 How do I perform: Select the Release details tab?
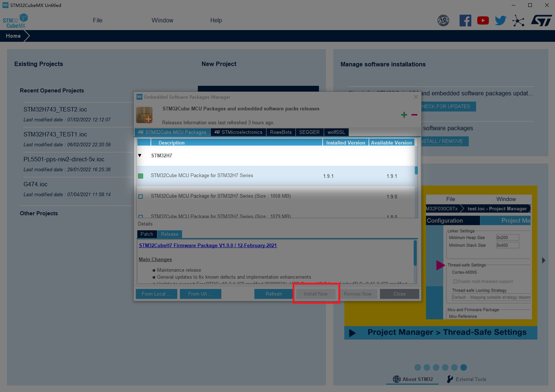pos(170,234)
